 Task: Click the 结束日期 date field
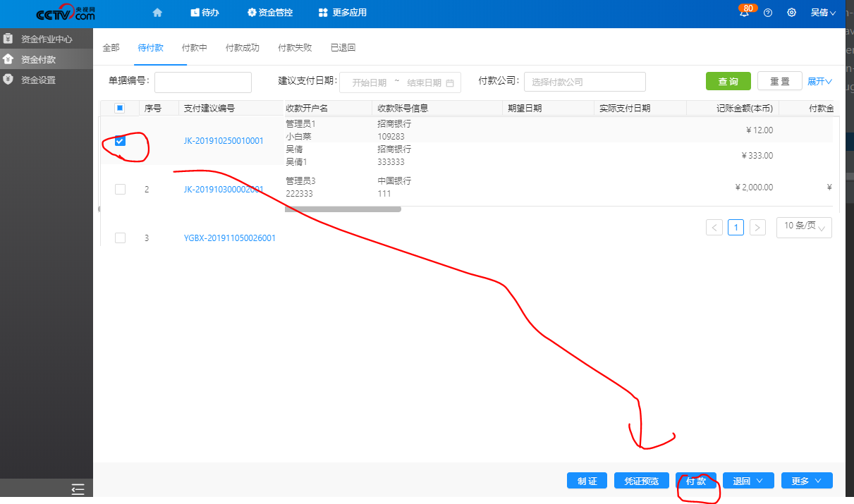tap(425, 82)
